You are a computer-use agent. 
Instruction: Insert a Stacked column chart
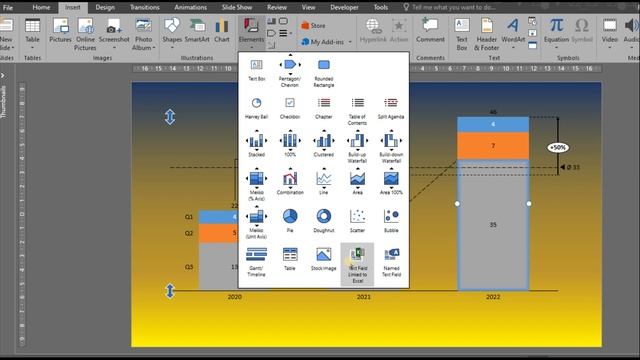[256, 143]
